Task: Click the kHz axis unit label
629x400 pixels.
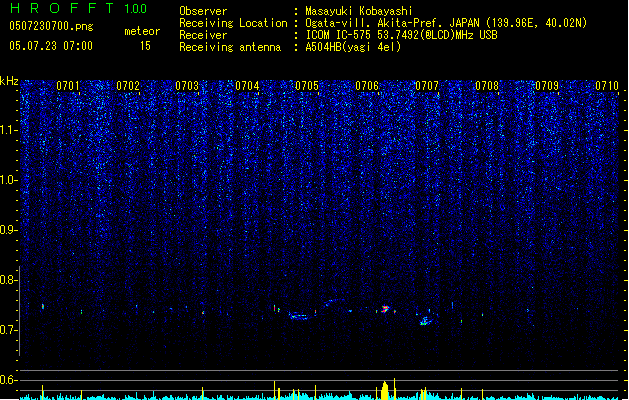Action: [x=9, y=81]
